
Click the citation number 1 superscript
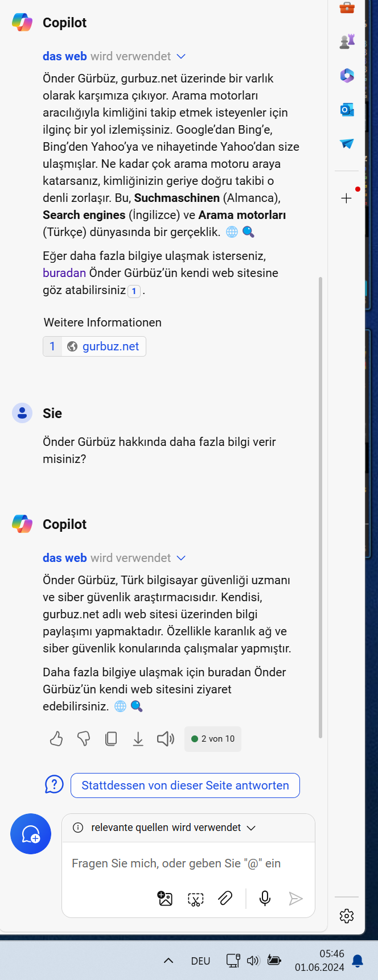click(134, 291)
